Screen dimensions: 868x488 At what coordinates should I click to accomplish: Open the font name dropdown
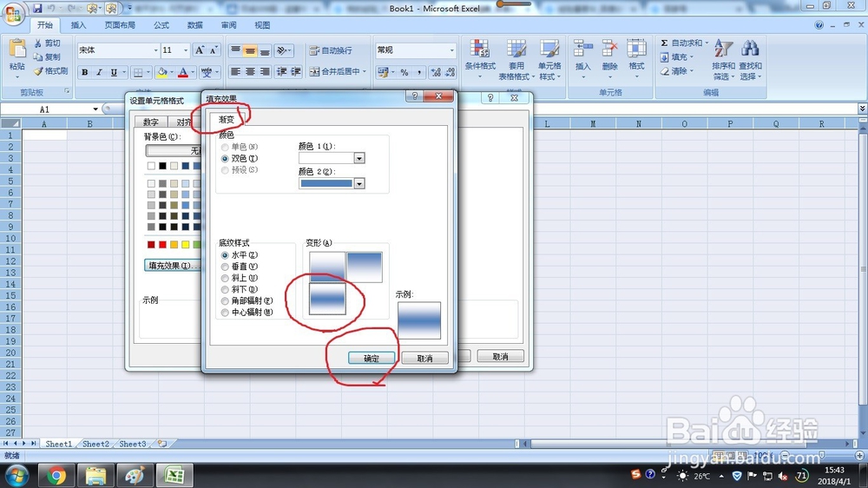[155, 50]
